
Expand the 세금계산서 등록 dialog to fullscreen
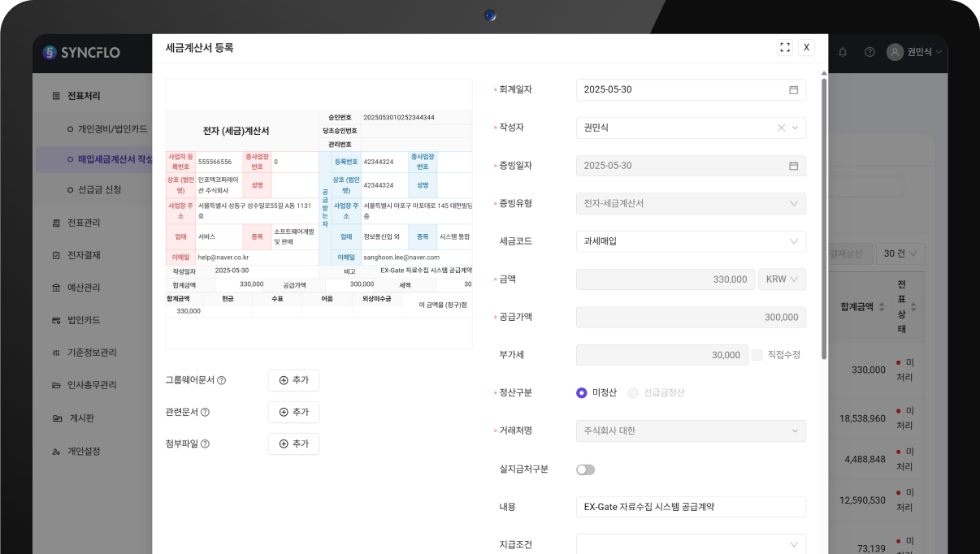pyautogui.click(x=784, y=47)
